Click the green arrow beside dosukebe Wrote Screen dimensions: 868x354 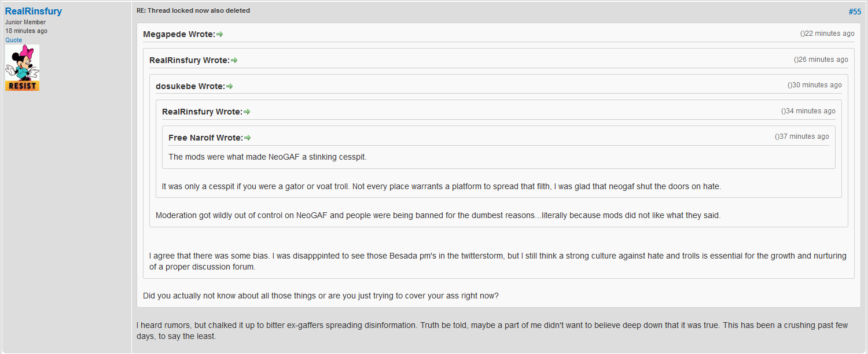(x=230, y=86)
